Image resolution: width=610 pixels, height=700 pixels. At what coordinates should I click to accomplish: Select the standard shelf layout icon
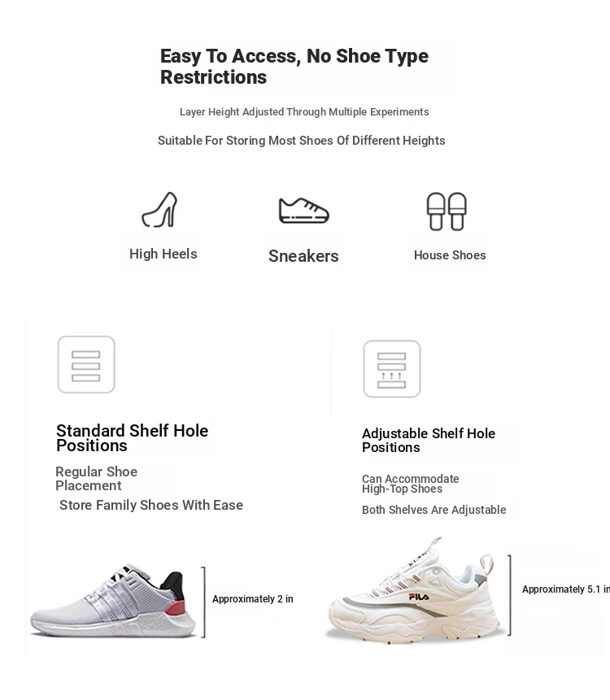[x=86, y=365]
